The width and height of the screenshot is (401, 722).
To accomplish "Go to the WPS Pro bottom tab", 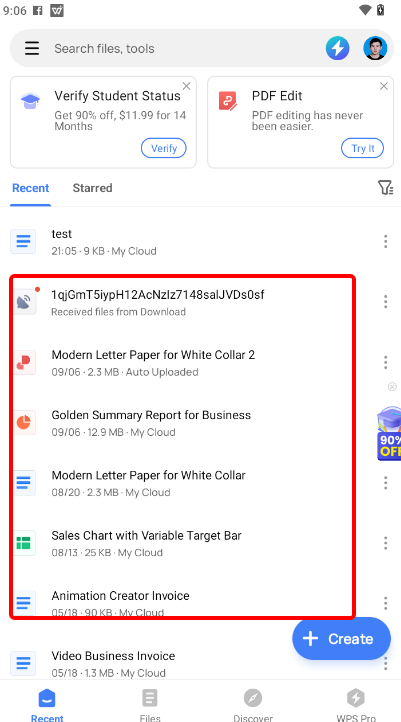I will [x=355, y=705].
